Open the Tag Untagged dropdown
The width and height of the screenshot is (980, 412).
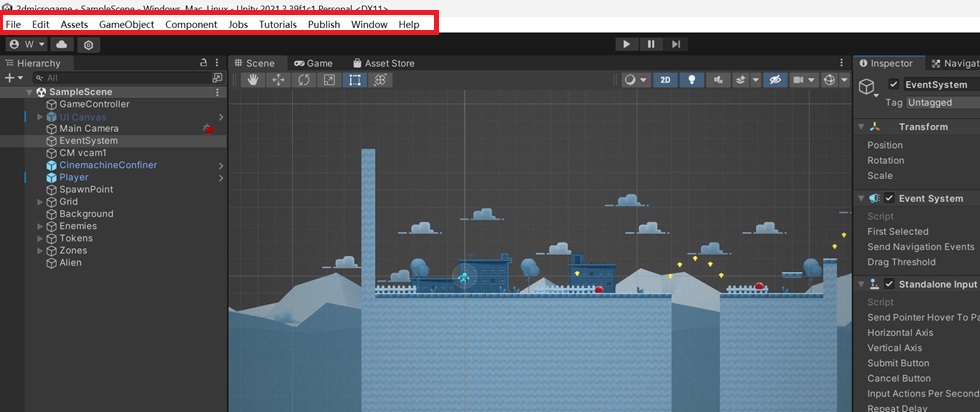pos(942,103)
